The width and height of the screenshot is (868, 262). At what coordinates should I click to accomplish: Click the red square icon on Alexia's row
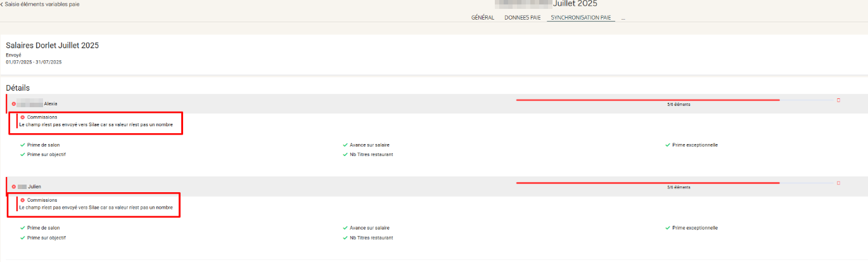click(839, 100)
